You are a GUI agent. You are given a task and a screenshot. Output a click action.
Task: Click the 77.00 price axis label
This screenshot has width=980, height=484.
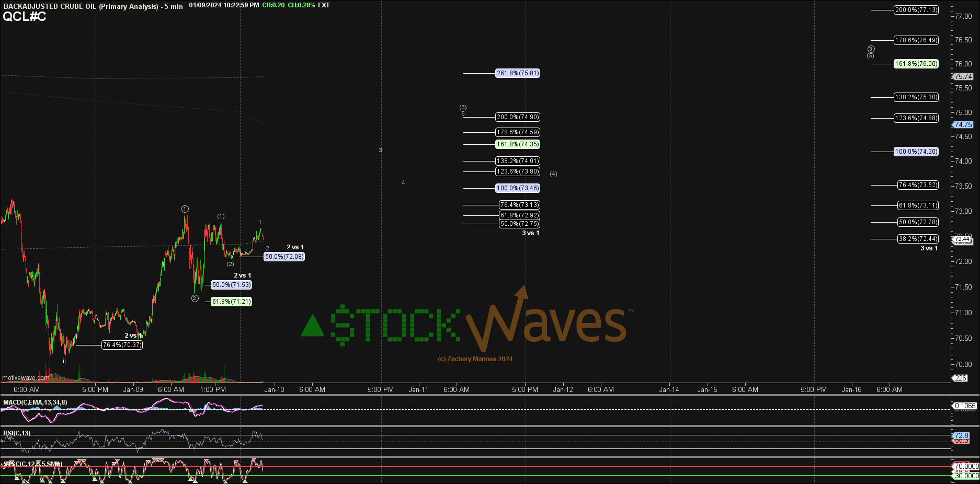tap(963, 16)
